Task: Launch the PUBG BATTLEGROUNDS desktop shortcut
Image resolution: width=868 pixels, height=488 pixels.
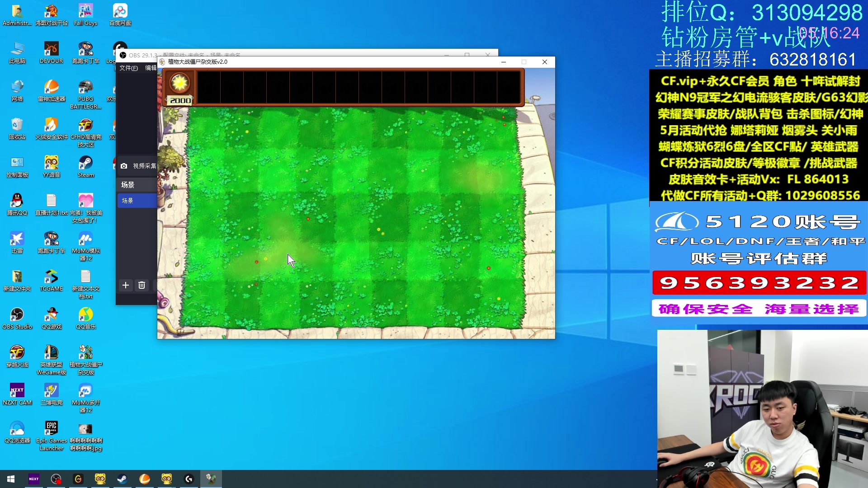Action: 85,94
